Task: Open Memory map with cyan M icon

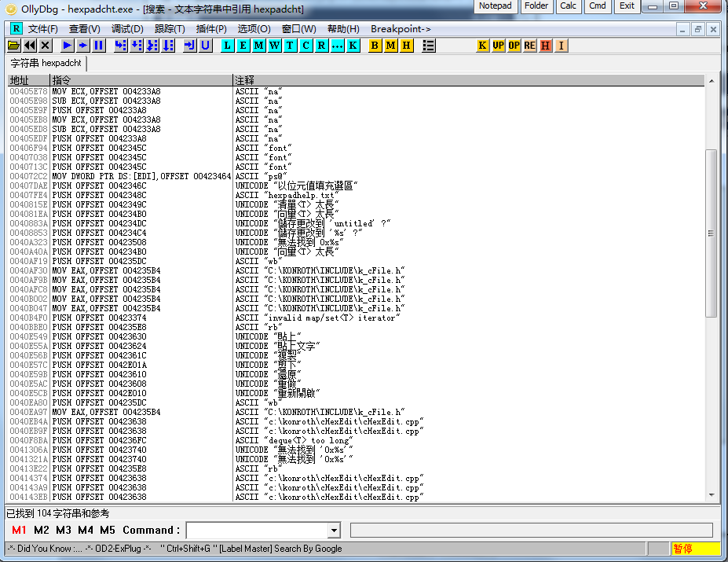Action: (258, 46)
